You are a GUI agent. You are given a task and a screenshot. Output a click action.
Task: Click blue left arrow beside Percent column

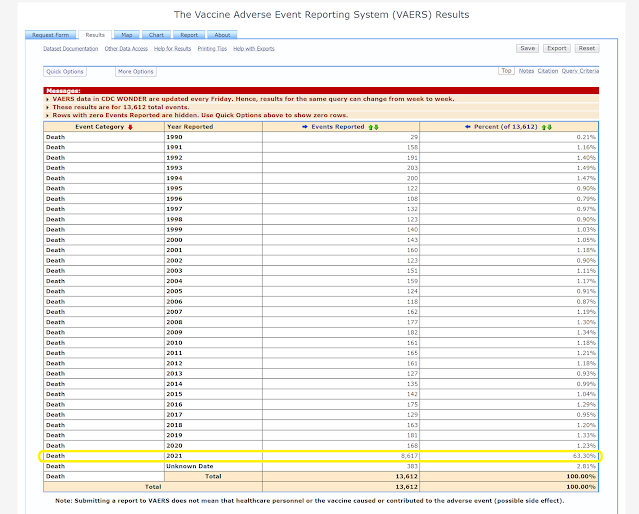point(467,127)
